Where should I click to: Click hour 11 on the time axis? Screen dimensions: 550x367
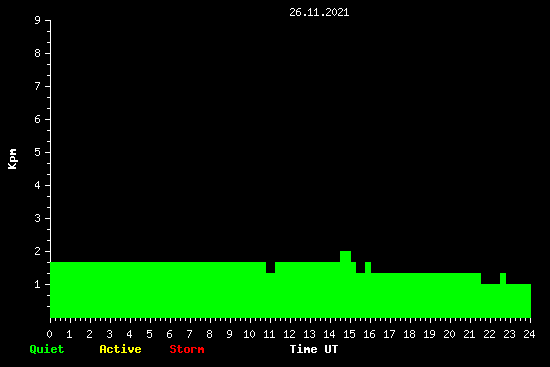pyautogui.click(x=269, y=334)
